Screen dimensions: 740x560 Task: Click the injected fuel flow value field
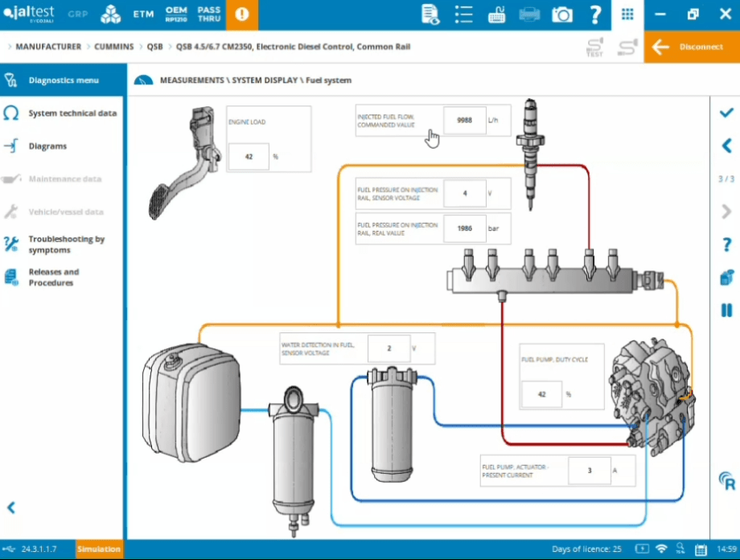(464, 120)
